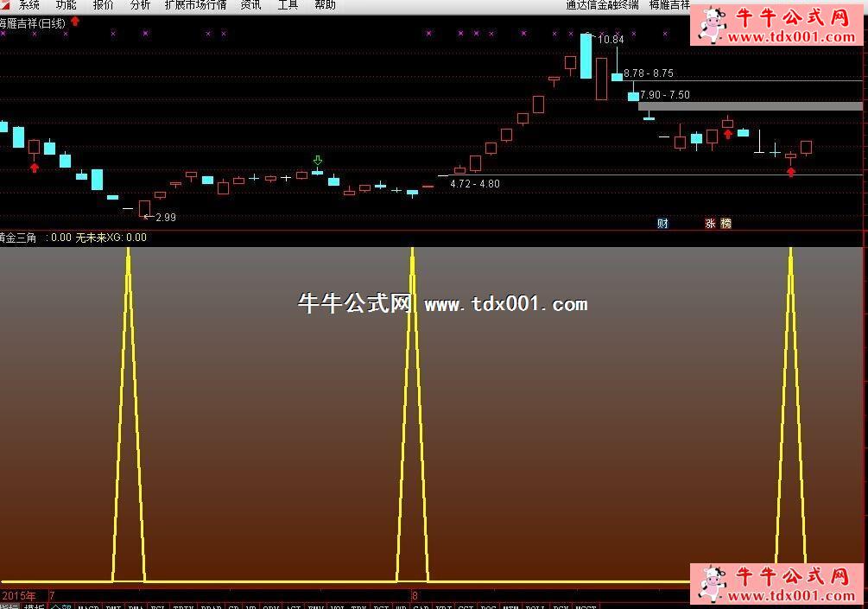Click the green down-arrow signal marker
868x609 pixels.
pos(317,161)
